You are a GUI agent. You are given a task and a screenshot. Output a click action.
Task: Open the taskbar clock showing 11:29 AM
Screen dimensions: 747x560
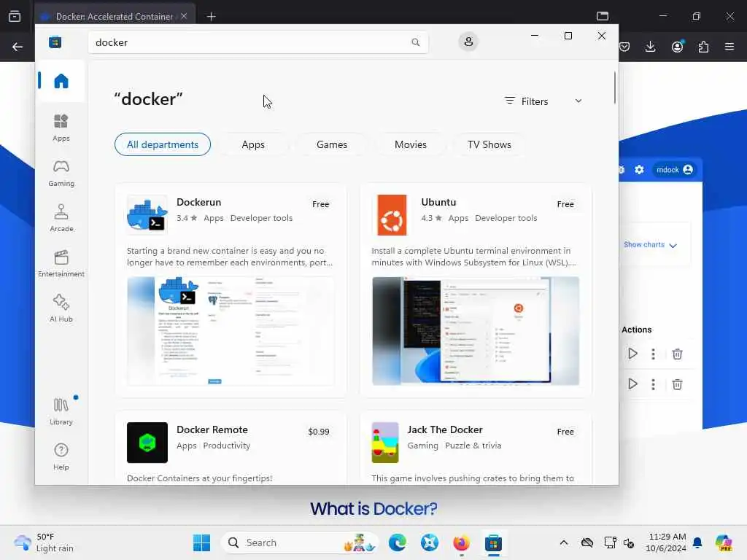[665, 542]
